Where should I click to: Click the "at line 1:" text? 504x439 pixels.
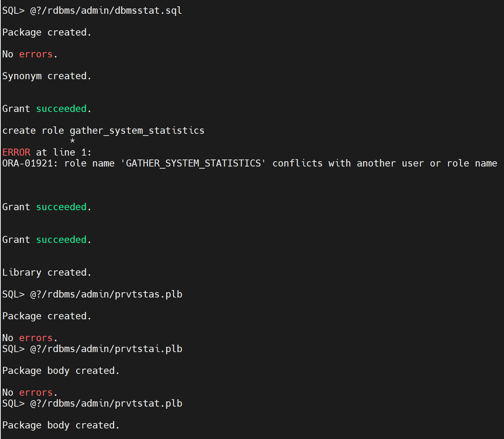tap(63, 152)
